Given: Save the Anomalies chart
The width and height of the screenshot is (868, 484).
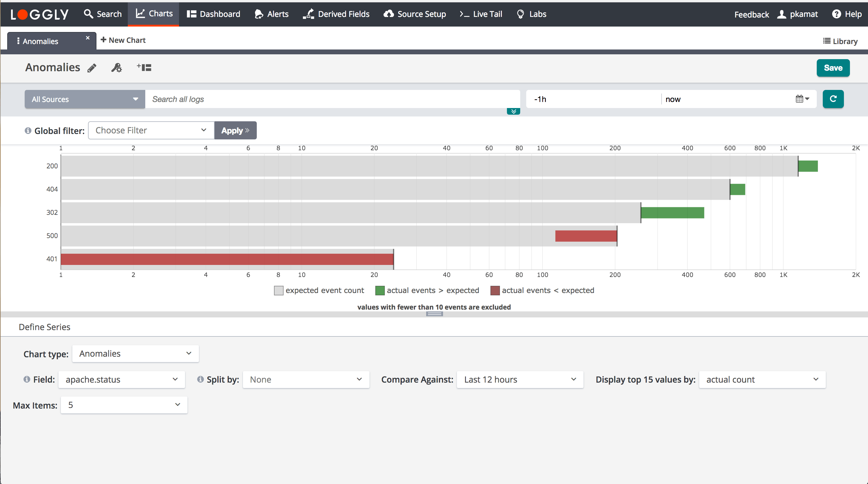Looking at the screenshot, I should pos(833,68).
